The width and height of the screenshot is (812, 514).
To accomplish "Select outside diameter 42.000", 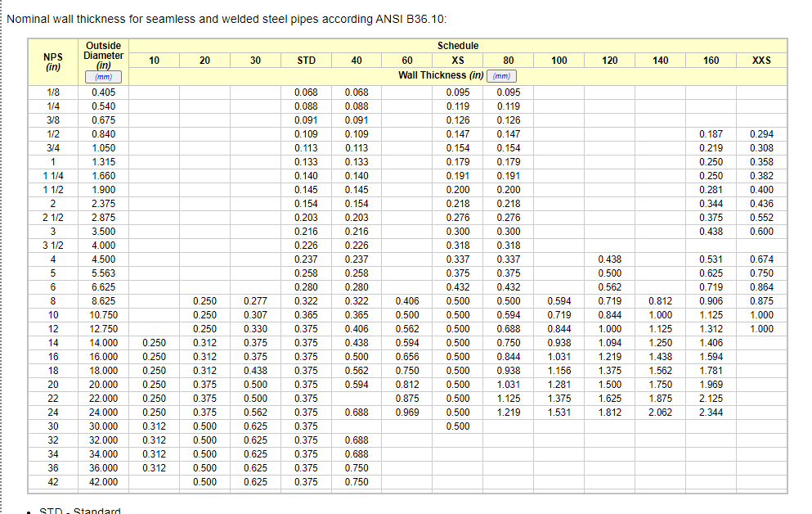I will pyautogui.click(x=104, y=482).
